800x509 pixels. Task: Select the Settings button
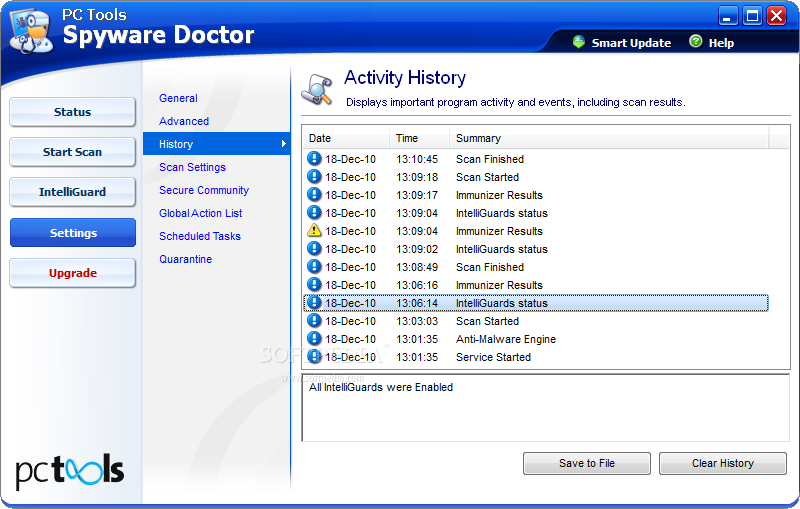tap(72, 233)
